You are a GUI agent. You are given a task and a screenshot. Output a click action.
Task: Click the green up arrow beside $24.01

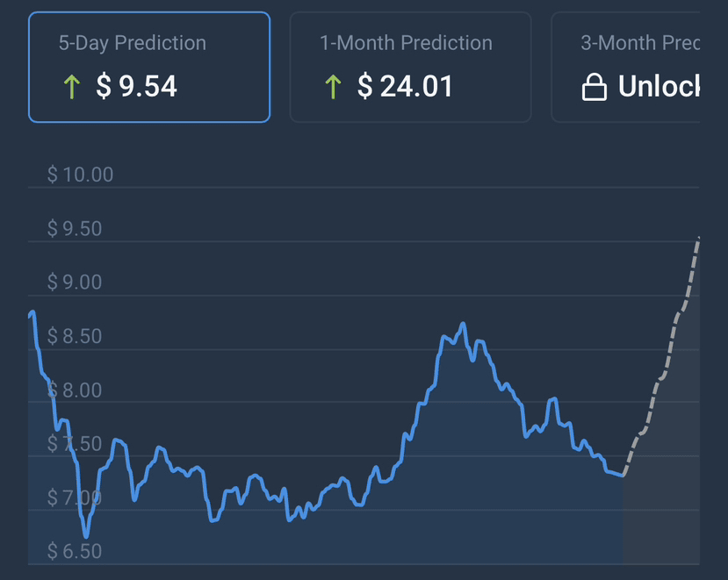tap(333, 87)
